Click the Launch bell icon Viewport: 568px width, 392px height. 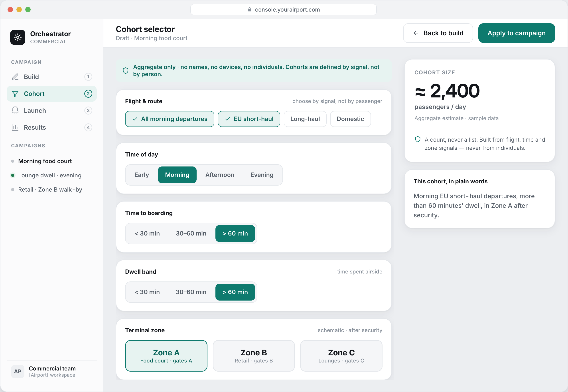coord(15,111)
